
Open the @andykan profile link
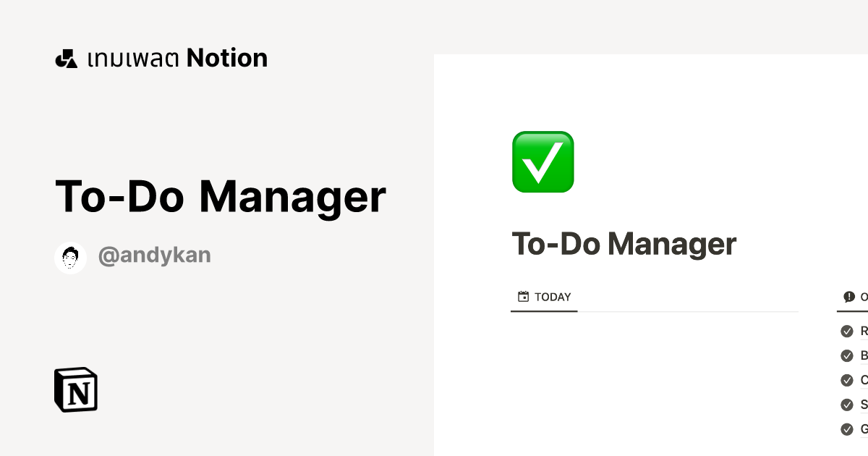(154, 256)
